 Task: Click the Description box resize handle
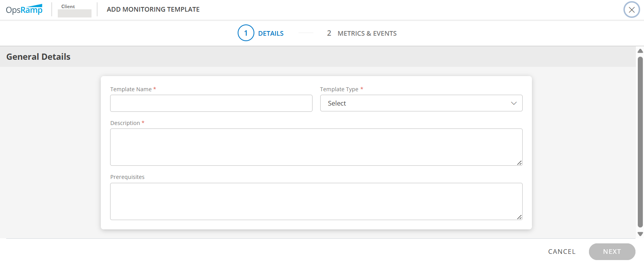pyautogui.click(x=519, y=163)
